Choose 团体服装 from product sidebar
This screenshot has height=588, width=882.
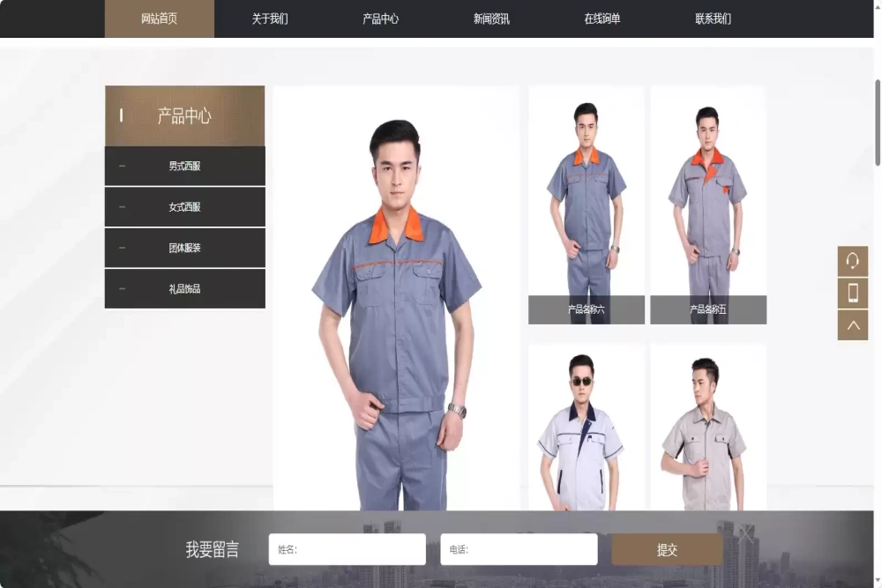pos(184,248)
